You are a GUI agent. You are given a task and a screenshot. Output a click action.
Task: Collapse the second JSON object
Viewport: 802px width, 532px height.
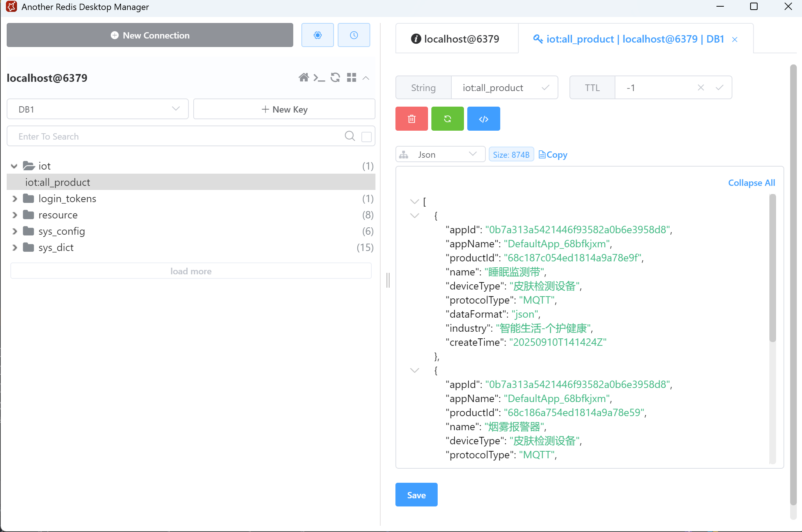tap(414, 370)
